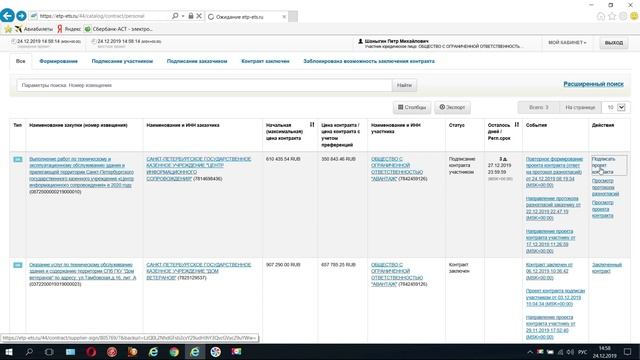Screen dimensions: 640x360
Task: Open the Сбербанк АСТ bookmark
Action: pyautogui.click(x=118, y=29)
